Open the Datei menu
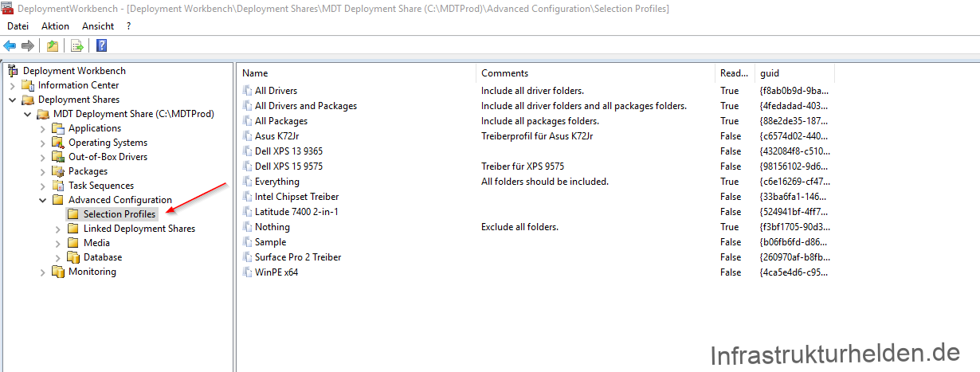 [x=18, y=26]
